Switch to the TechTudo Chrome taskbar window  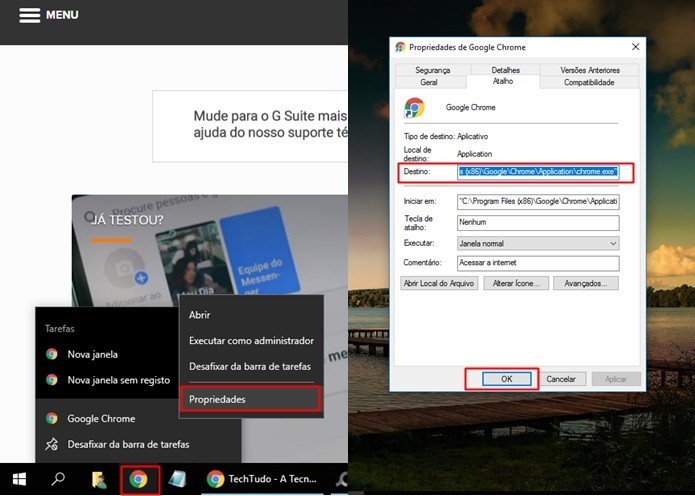pyautogui.click(x=262, y=479)
